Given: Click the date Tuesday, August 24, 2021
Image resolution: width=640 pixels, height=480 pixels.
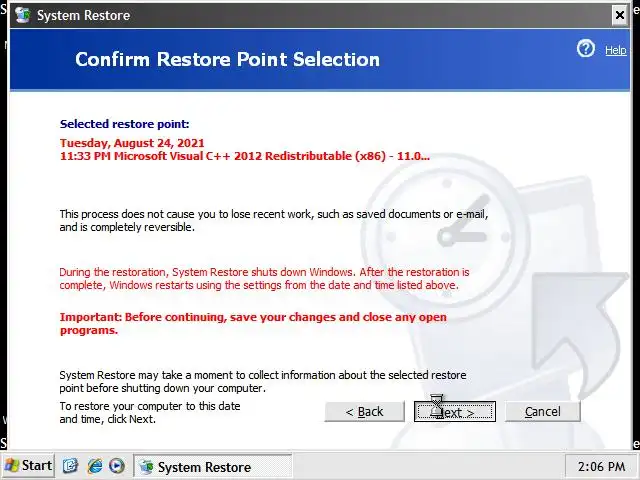Looking at the screenshot, I should [x=132, y=143].
